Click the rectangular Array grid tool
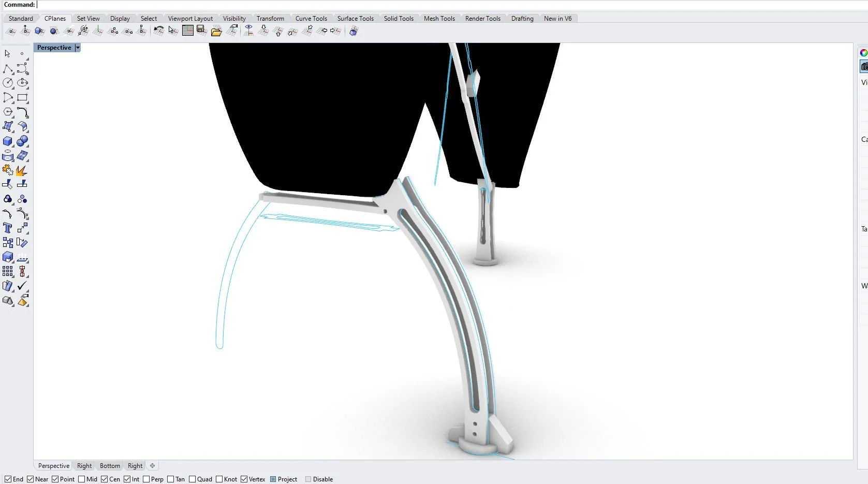The width and height of the screenshot is (868, 484). 8,271
